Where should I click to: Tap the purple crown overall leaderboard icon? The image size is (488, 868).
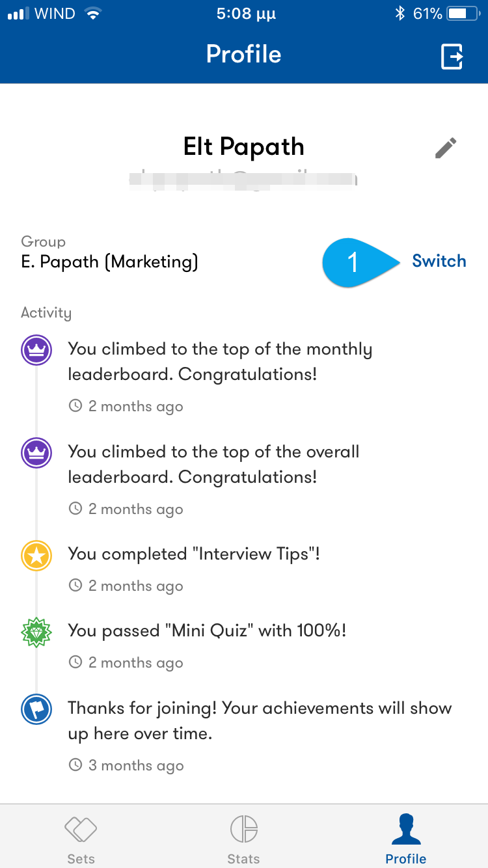pyautogui.click(x=37, y=454)
